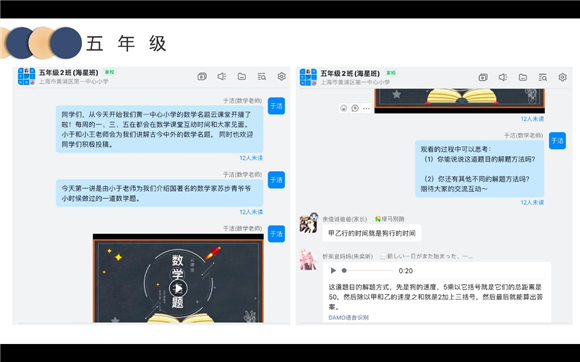Click the 家校 tag in right chat header

point(391,73)
